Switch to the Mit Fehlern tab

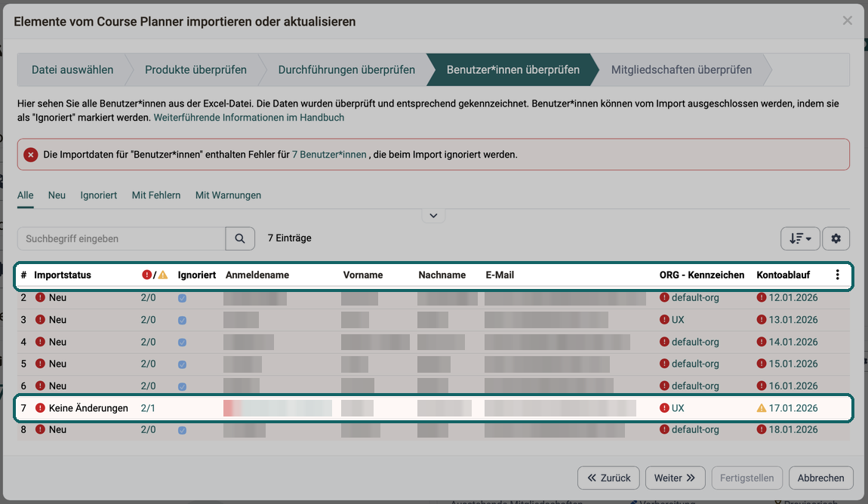[x=156, y=195]
